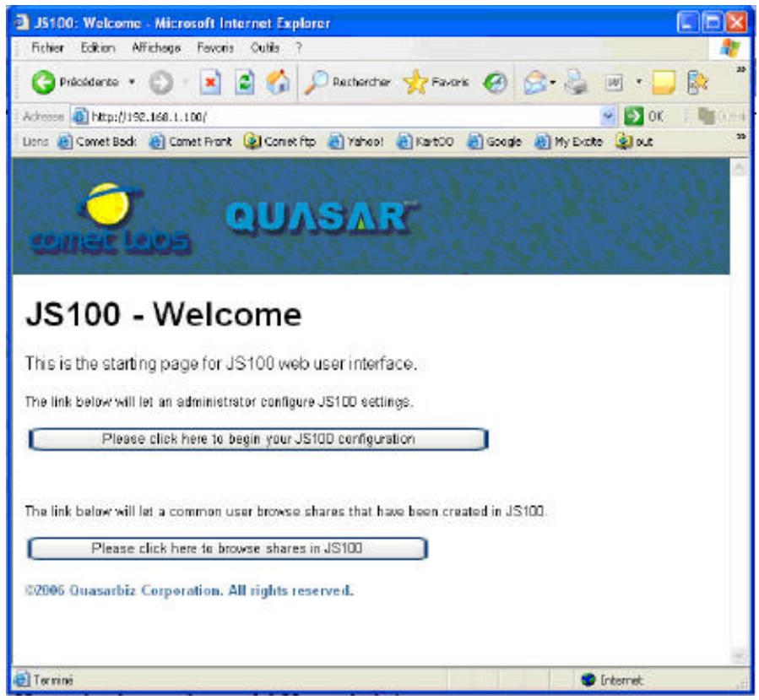Screen dimensions: 759x700
Task: Open the Comet Back bookmark link
Action: pyautogui.click(x=97, y=142)
